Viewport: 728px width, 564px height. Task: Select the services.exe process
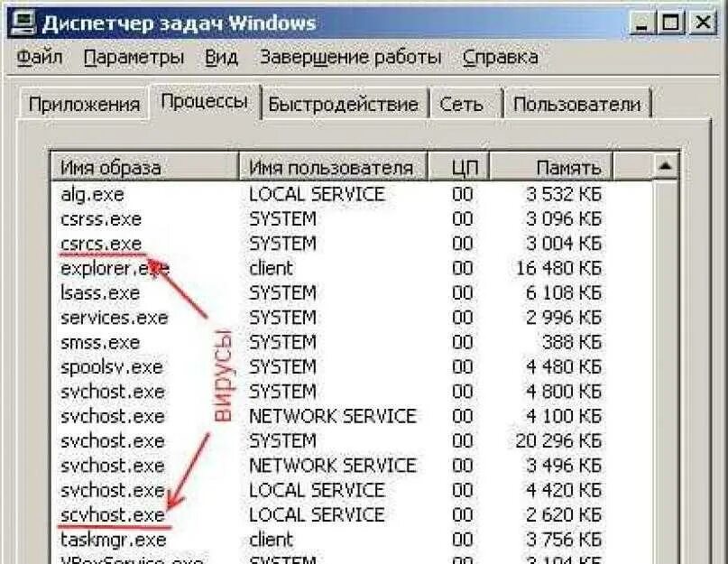114,318
